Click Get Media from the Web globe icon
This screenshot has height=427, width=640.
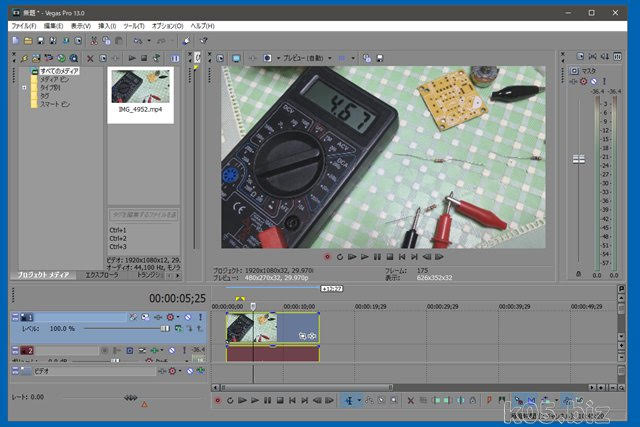coord(61,58)
